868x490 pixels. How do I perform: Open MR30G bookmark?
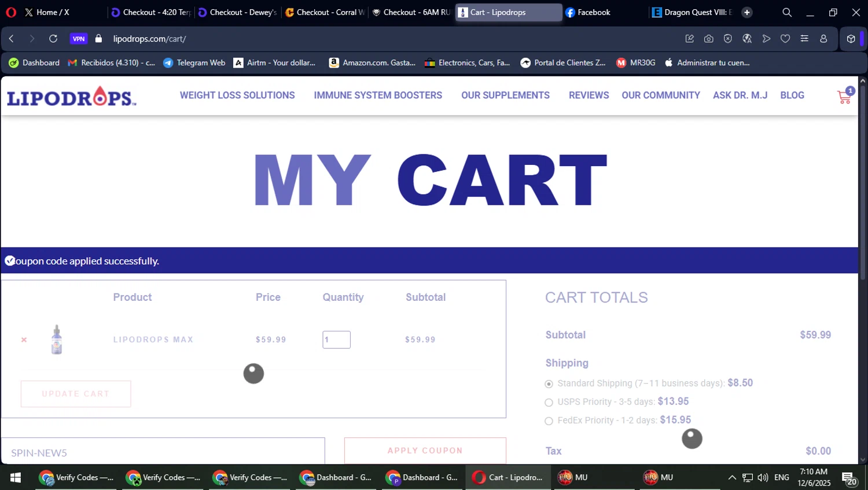click(x=636, y=62)
